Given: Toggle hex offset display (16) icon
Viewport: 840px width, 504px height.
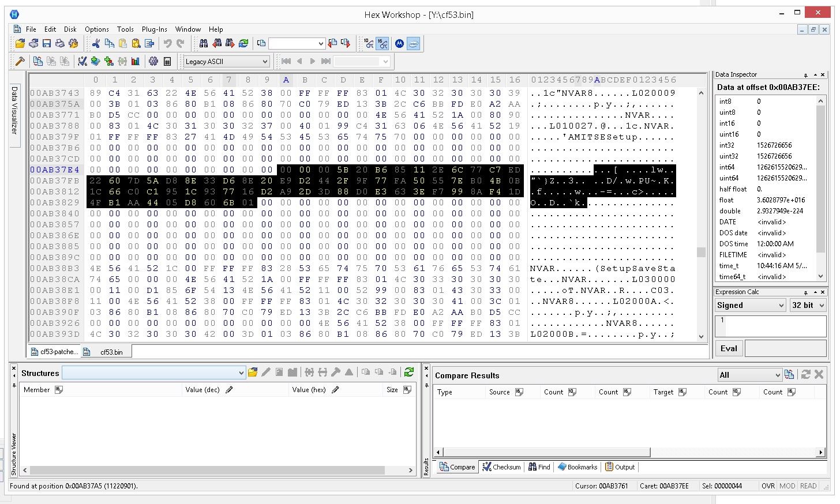Looking at the screenshot, I should click(x=382, y=43).
